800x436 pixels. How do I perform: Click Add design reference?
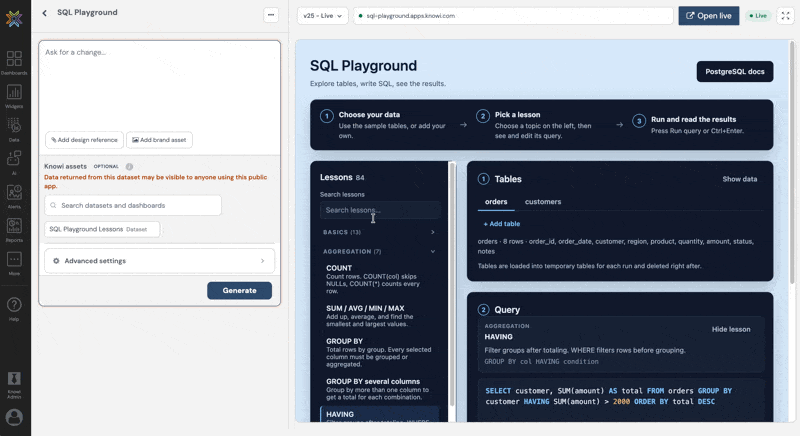(84, 140)
